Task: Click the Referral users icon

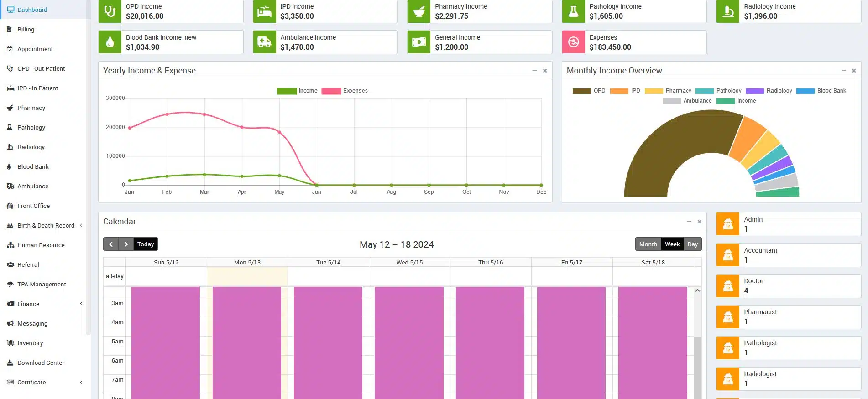Action: pyautogui.click(x=10, y=264)
